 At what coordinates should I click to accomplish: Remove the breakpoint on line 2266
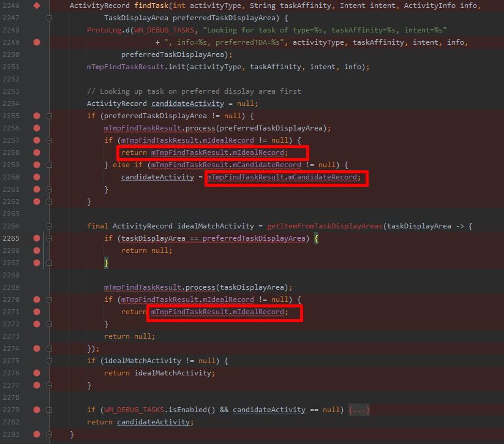[37, 250]
